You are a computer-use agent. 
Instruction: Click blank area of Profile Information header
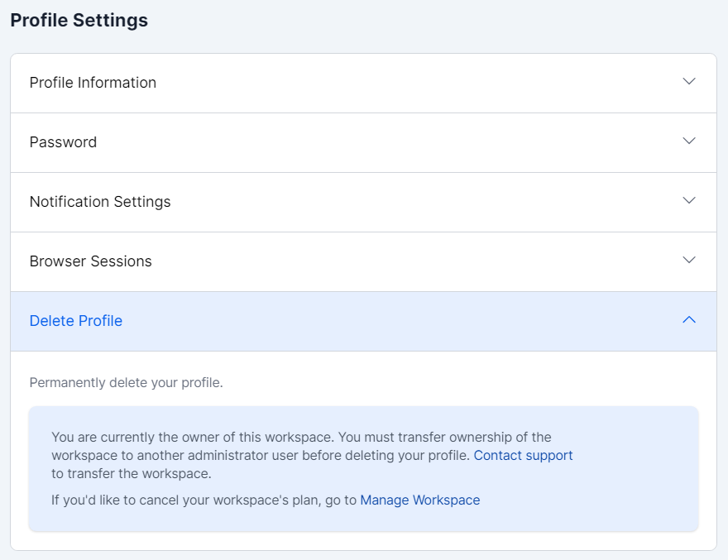[x=414, y=83]
